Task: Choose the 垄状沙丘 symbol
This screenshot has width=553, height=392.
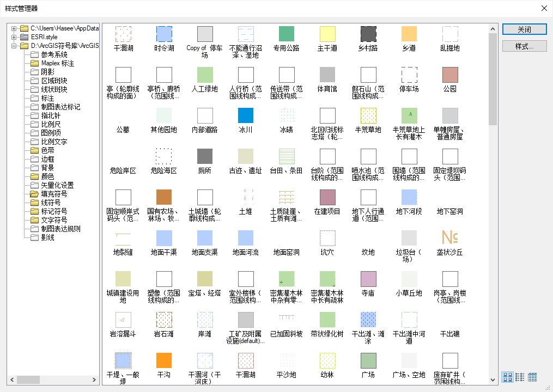Action: point(450,238)
